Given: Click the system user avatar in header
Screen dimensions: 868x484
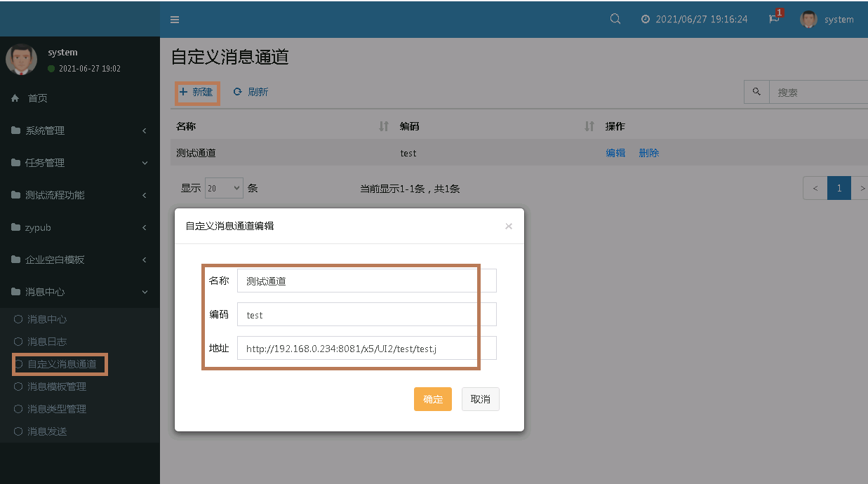Looking at the screenshot, I should click(809, 19).
